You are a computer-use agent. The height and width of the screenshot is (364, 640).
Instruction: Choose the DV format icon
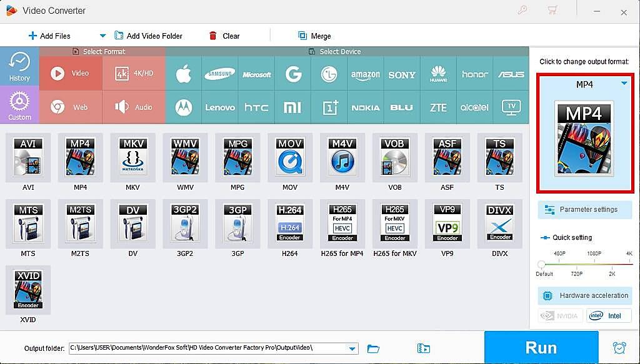(132, 224)
